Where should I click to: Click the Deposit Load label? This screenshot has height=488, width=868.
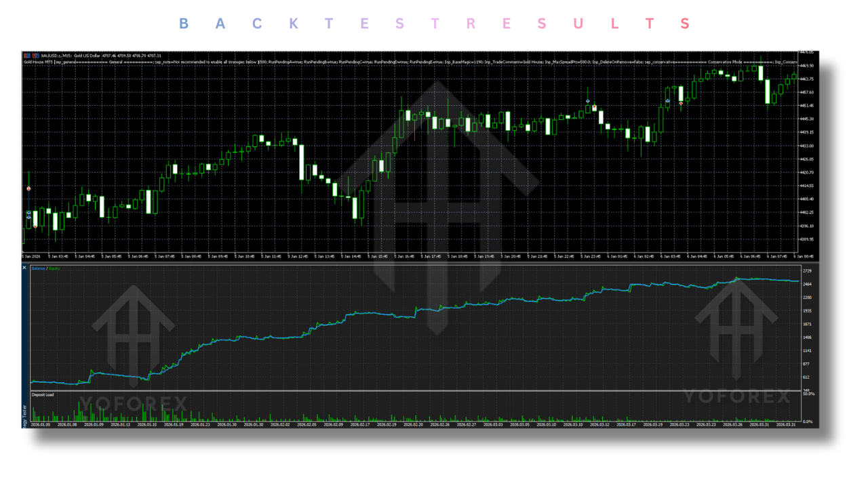[x=43, y=394]
